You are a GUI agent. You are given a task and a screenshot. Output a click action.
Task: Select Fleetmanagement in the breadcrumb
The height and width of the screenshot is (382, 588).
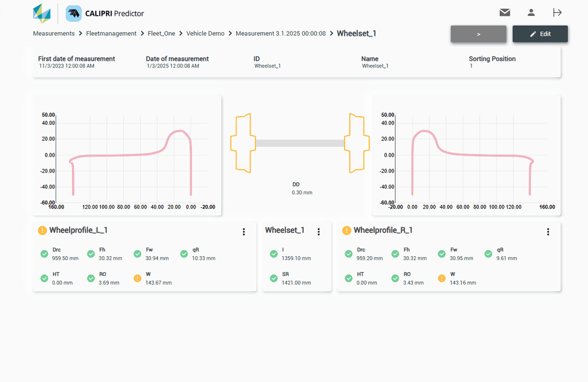point(111,33)
